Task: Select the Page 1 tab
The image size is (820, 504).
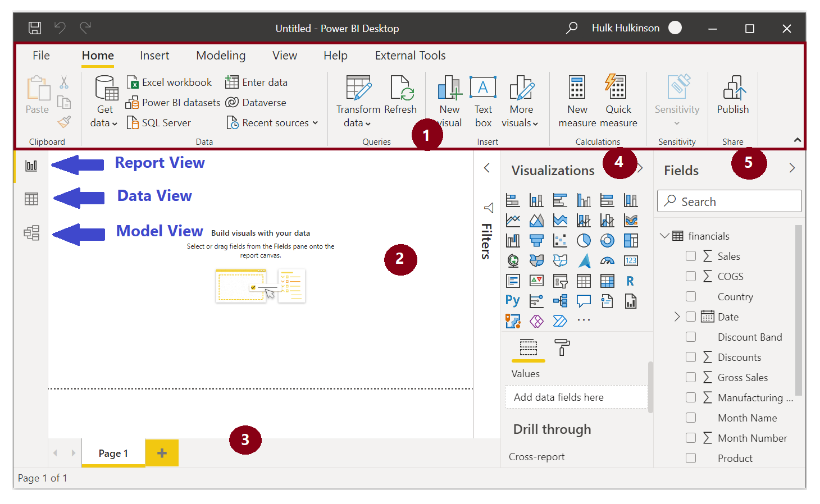Action: click(113, 453)
